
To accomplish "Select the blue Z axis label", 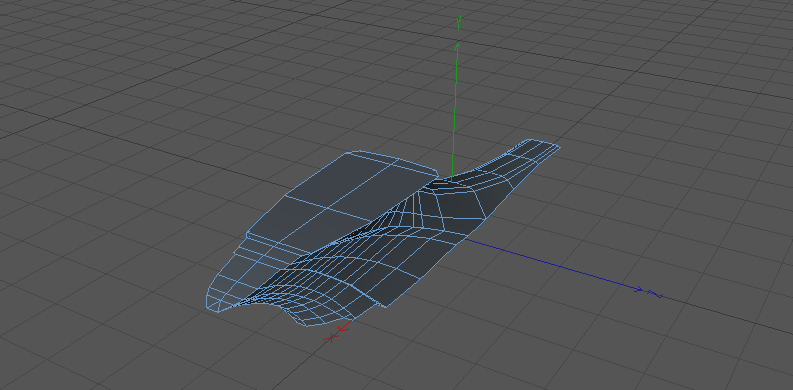I will (655, 294).
